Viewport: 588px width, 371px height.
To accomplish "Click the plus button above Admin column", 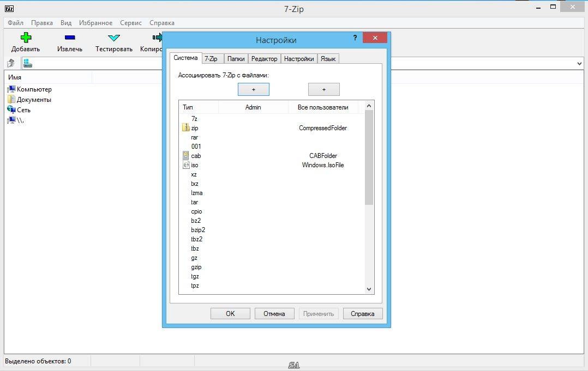I will [254, 89].
